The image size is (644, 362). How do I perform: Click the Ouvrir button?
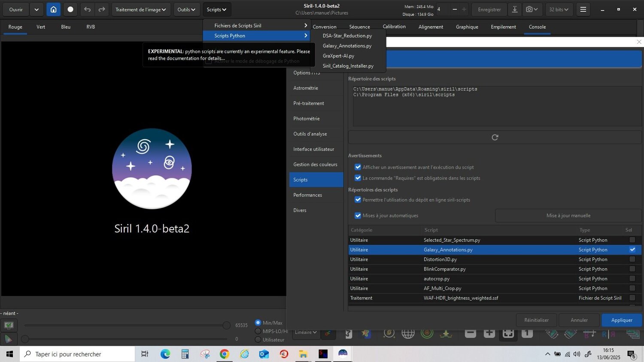pyautogui.click(x=16, y=9)
